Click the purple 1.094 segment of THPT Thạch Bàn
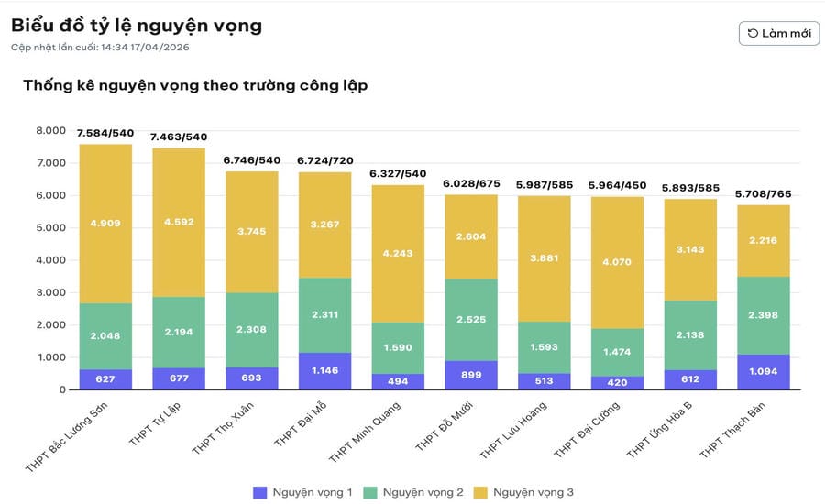The image size is (825, 504). (x=764, y=372)
